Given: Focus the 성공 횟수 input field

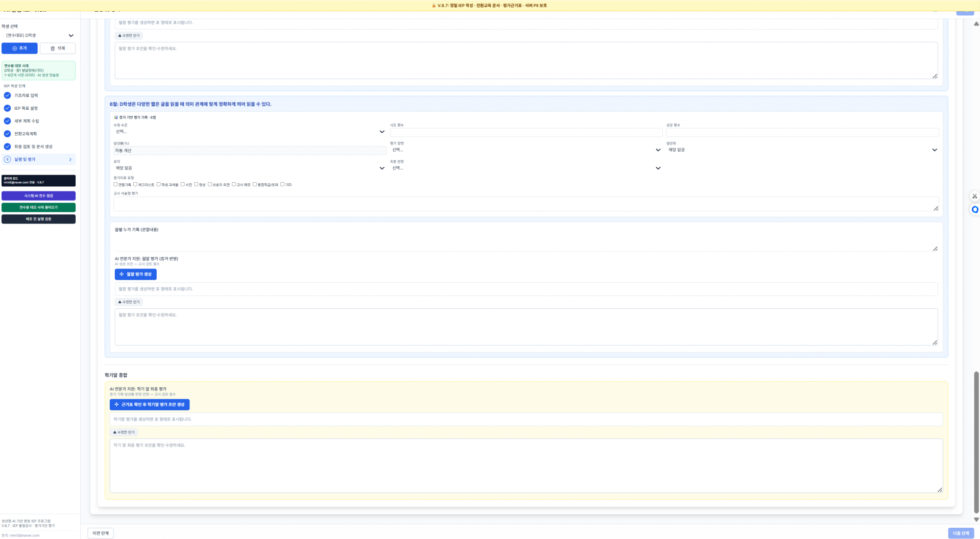Looking at the screenshot, I should (802, 132).
